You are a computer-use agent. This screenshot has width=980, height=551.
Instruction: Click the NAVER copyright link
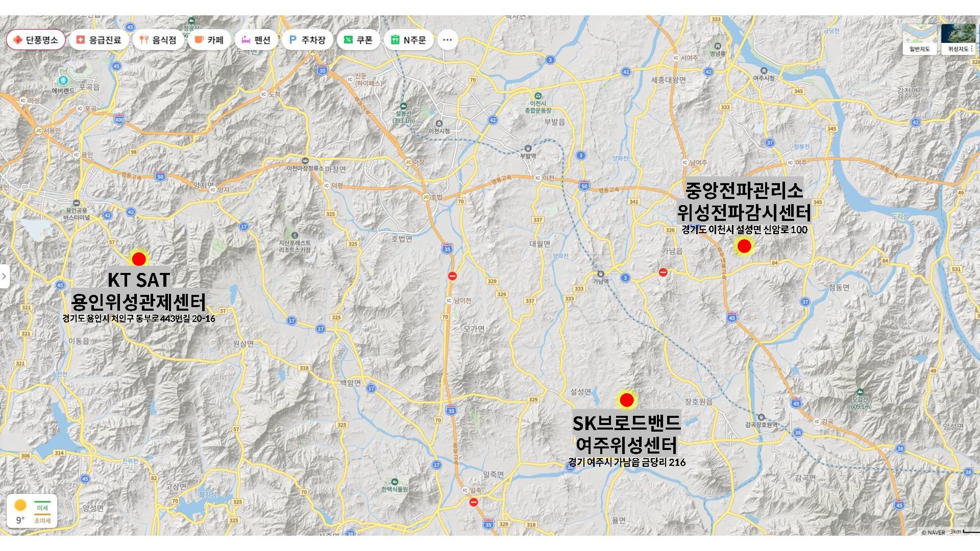(934, 532)
